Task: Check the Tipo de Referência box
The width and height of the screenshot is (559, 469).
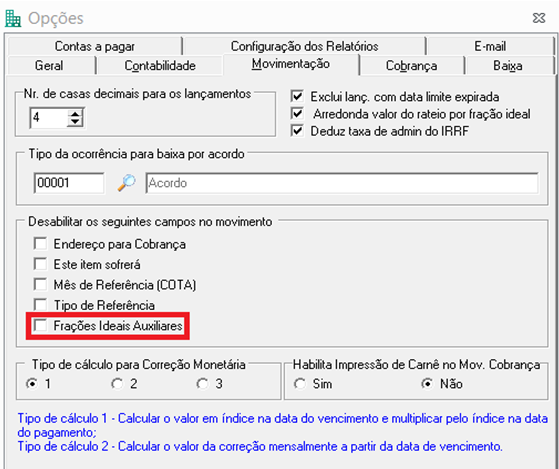Action: click(x=40, y=305)
